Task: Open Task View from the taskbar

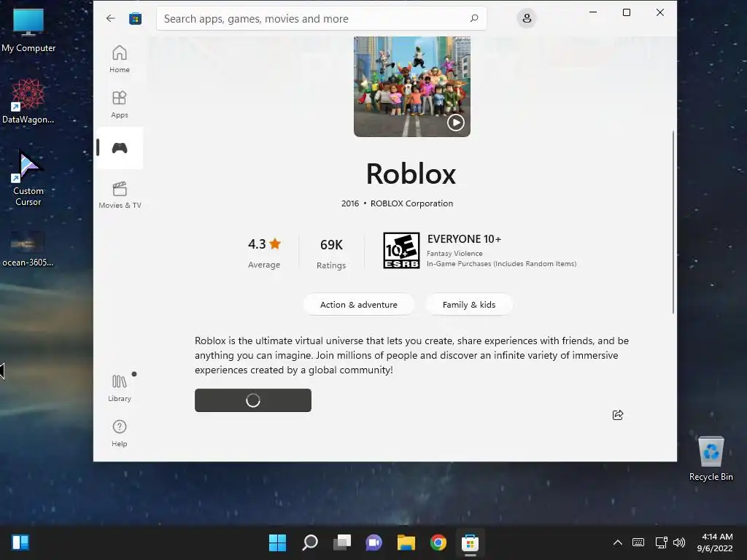Action: (341, 542)
